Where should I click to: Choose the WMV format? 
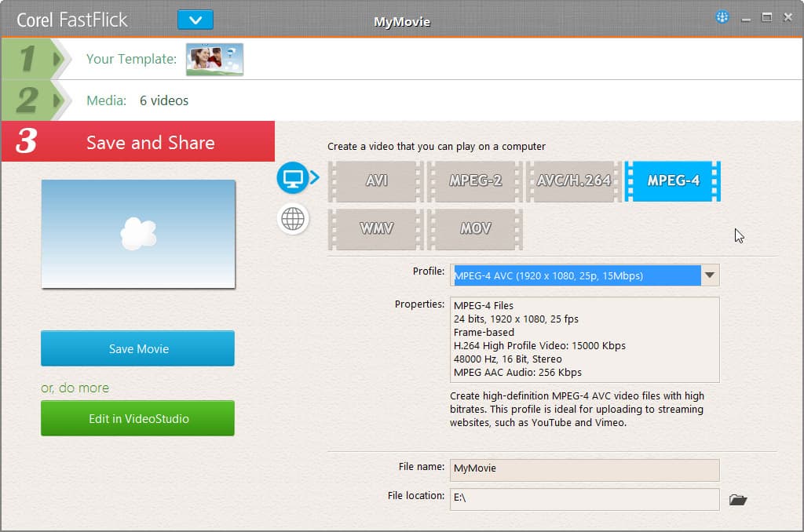click(x=376, y=229)
